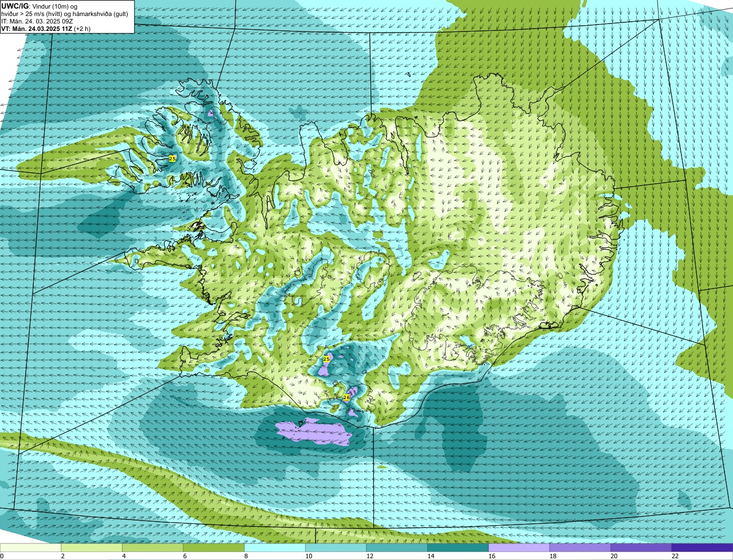Select the 4–6 m/s light green legend swatch

pyautogui.click(x=152, y=547)
